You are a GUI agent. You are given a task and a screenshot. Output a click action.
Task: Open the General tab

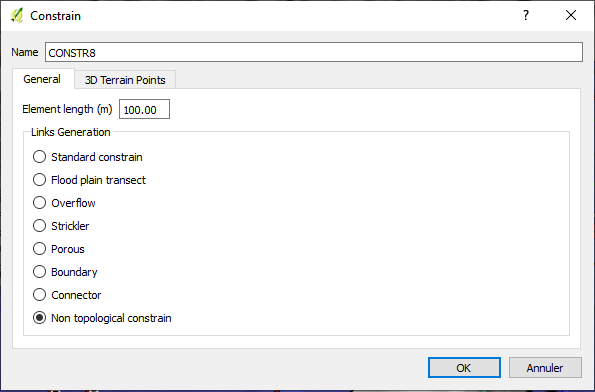(x=42, y=79)
